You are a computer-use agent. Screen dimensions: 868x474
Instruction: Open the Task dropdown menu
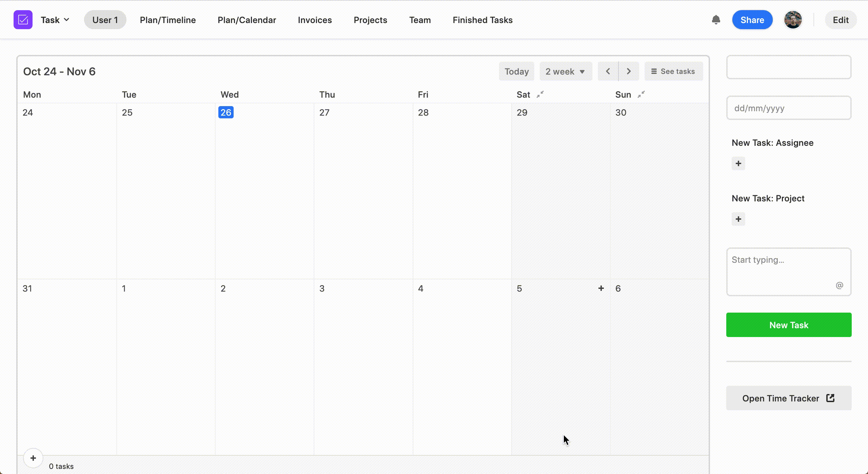coord(55,20)
